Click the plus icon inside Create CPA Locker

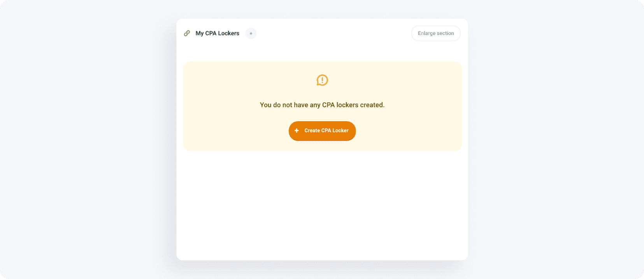[297, 131]
